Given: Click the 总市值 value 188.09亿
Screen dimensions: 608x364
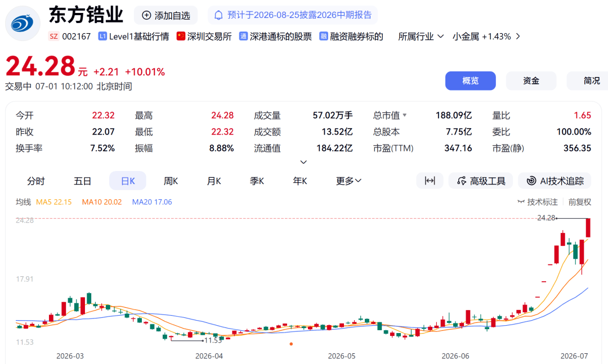Looking at the screenshot, I should pyautogui.click(x=454, y=115).
